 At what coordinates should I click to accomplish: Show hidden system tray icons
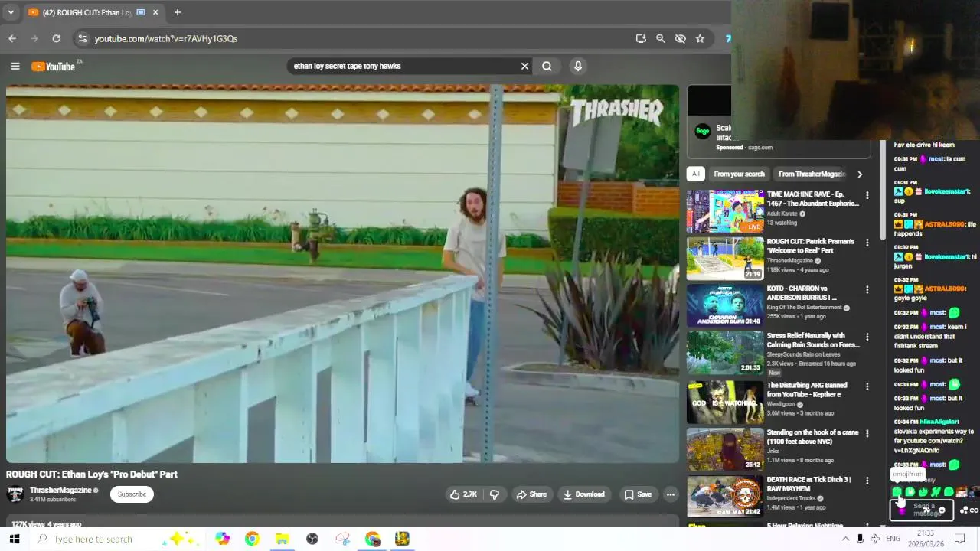click(x=845, y=539)
